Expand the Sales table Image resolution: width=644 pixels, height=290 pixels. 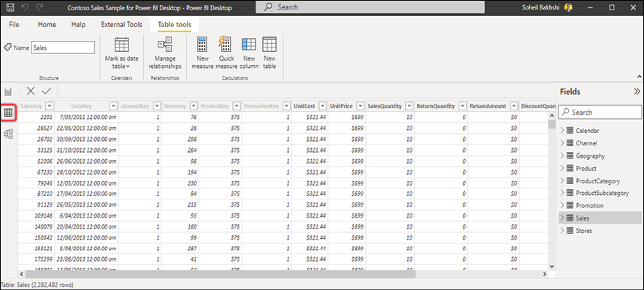pos(562,218)
